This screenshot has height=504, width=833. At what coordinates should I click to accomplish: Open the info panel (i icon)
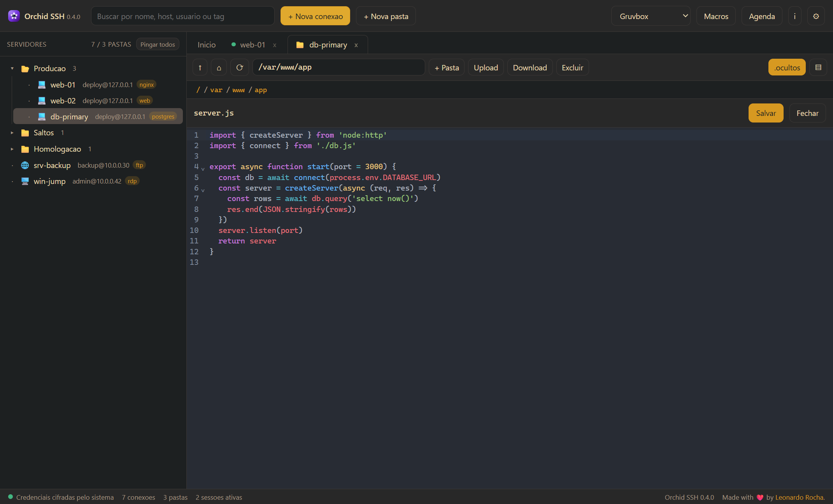[x=794, y=16]
